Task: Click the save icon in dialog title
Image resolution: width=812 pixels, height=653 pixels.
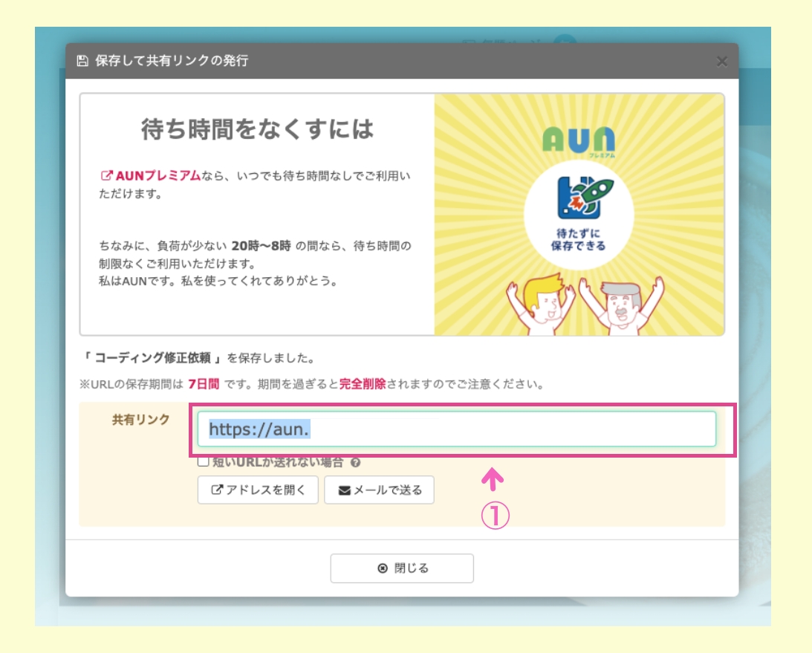Action: tap(82, 61)
